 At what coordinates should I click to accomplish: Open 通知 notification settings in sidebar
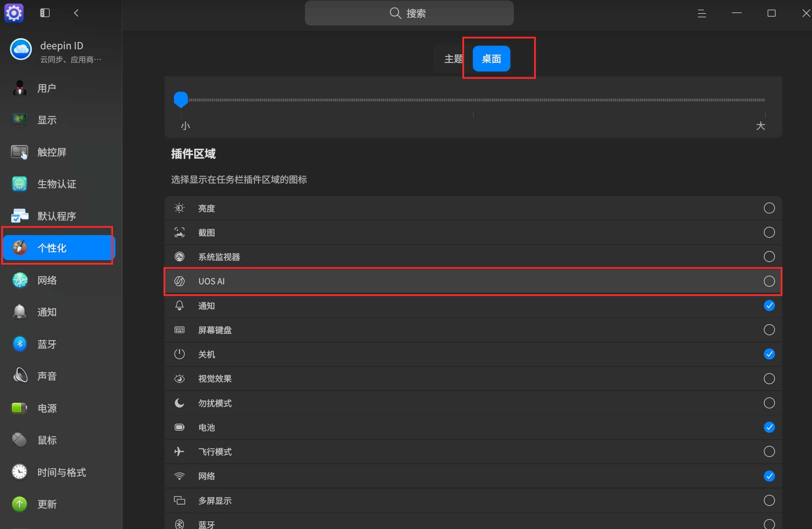(58, 312)
